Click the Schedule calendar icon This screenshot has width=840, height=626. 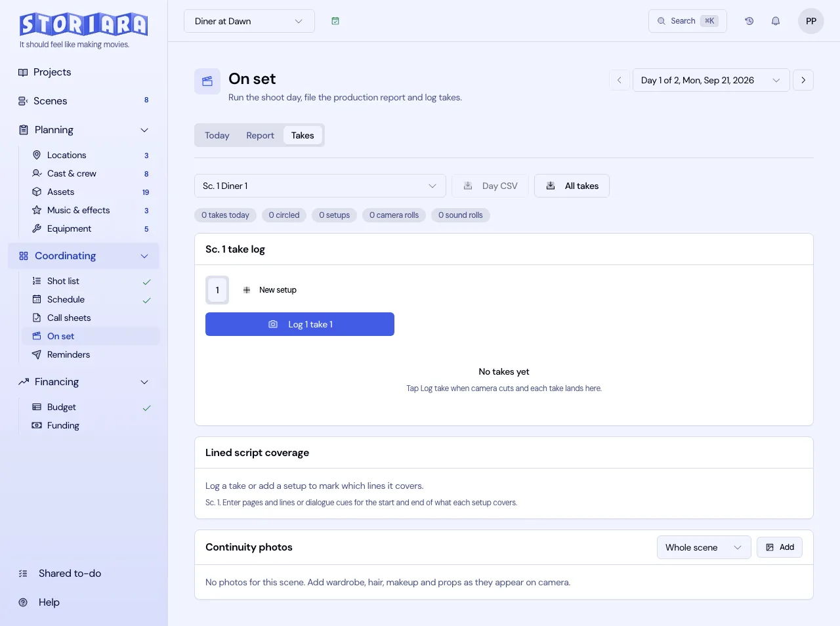click(x=37, y=299)
